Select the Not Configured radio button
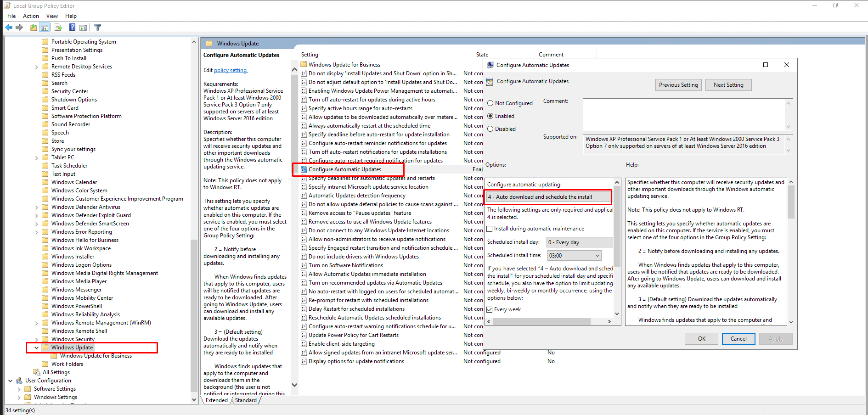868x415 pixels. pos(490,103)
